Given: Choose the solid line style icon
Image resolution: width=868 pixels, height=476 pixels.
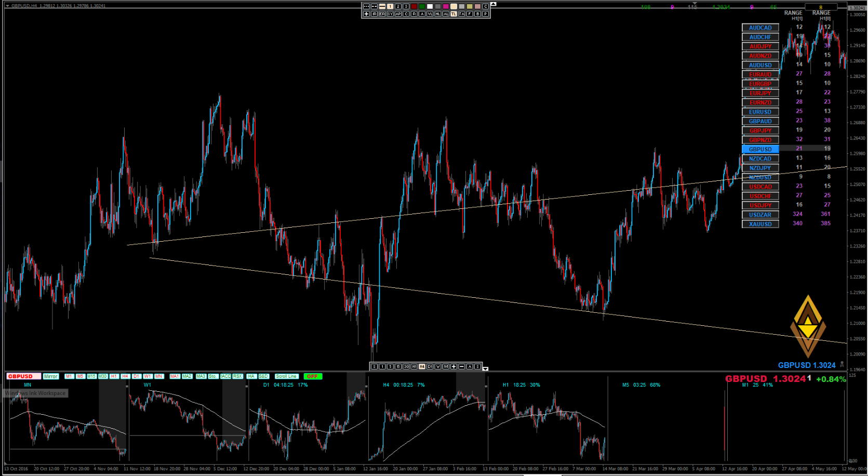Looking at the screenshot, I should [382, 6].
